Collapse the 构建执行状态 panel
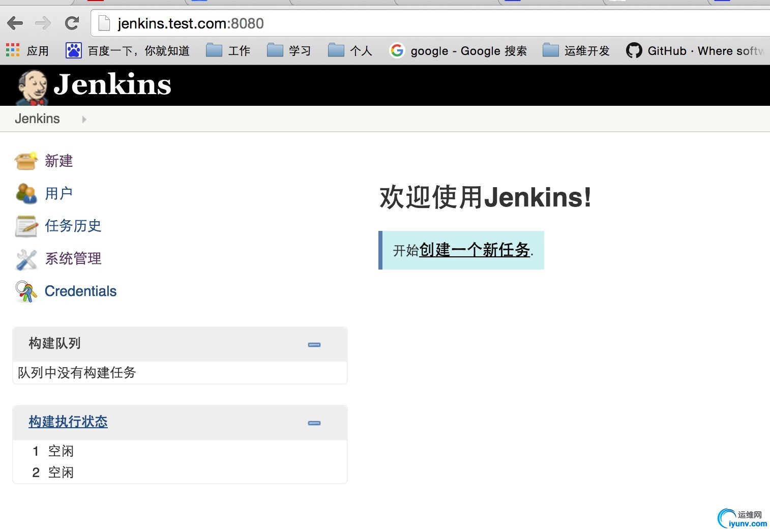The height and width of the screenshot is (532, 770). click(x=314, y=423)
